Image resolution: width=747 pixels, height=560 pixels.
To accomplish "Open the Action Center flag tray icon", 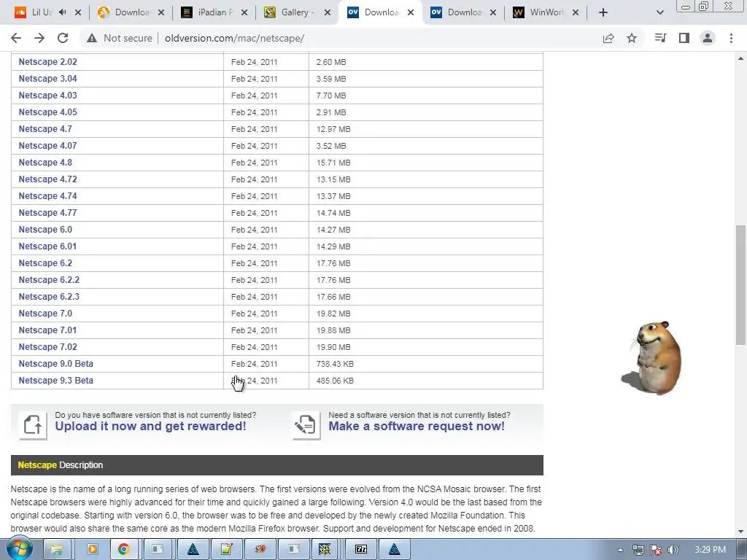I will (x=656, y=550).
